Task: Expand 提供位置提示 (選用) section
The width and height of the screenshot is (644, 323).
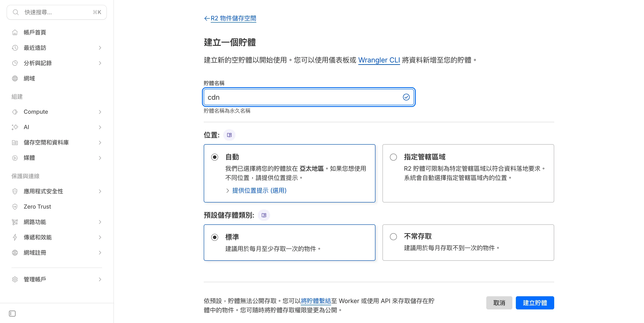Action: point(259,190)
